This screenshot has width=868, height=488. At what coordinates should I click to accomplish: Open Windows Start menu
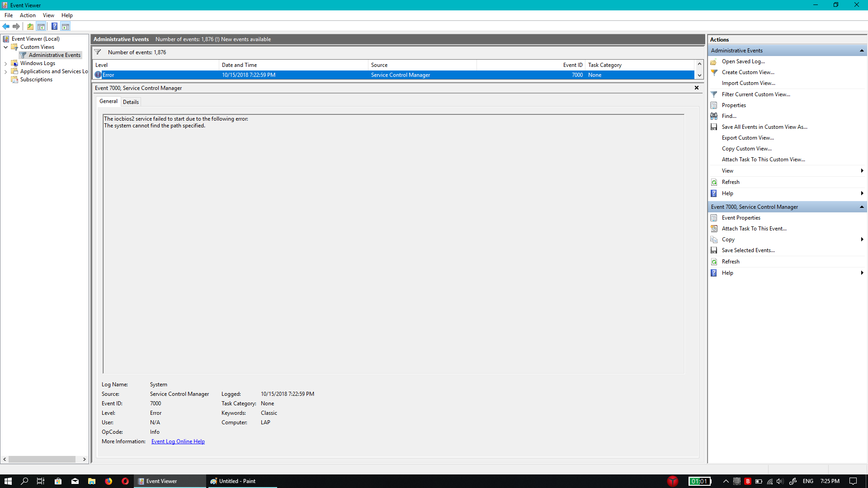8,481
